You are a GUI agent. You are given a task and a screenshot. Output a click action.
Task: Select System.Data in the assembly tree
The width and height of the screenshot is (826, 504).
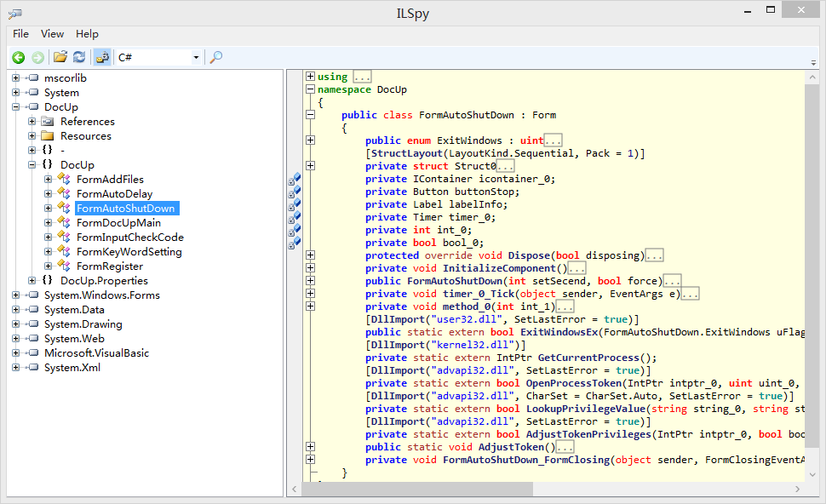tap(74, 310)
